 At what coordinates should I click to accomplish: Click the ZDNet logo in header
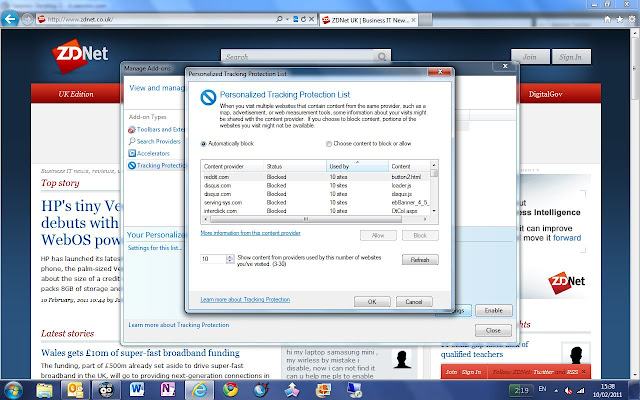click(80, 55)
